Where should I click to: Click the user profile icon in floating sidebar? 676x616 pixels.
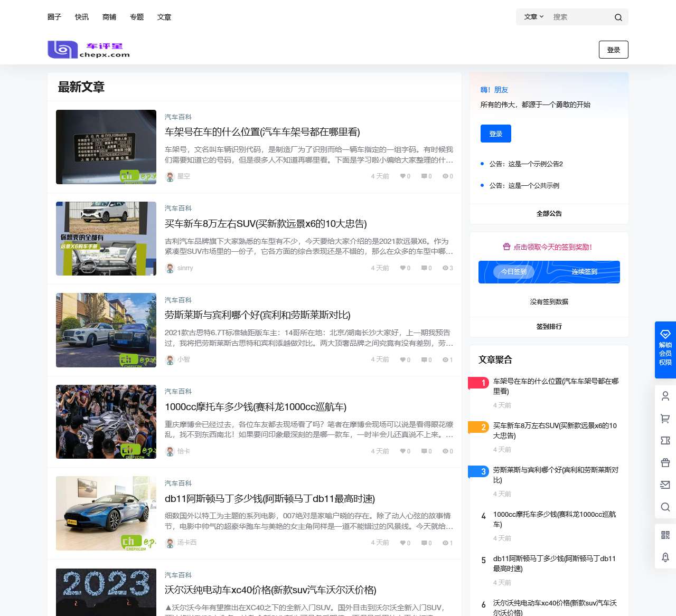[x=665, y=396]
